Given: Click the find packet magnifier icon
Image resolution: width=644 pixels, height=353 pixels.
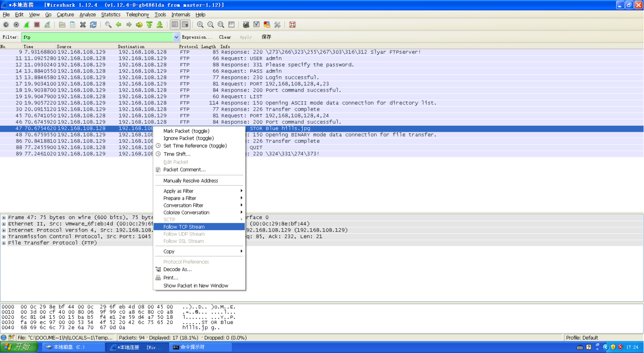Looking at the screenshot, I should tap(108, 25).
